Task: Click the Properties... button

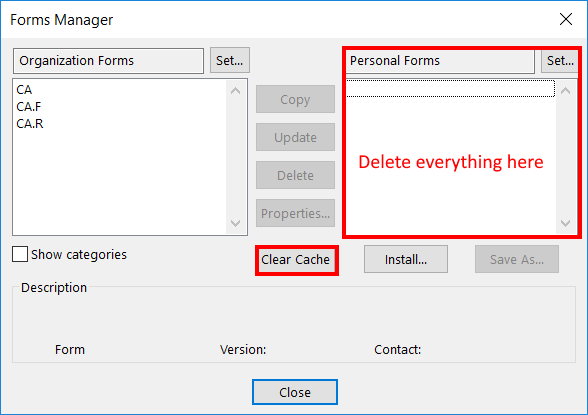Action: point(296,213)
